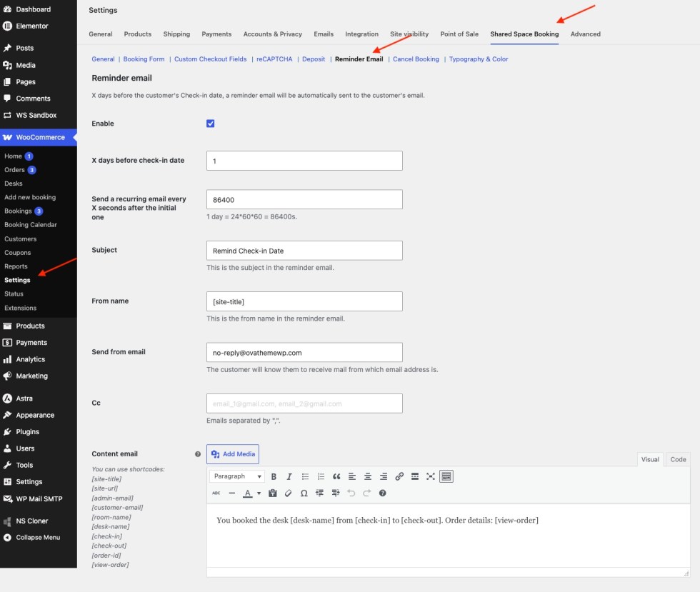The image size is (700, 592).
Task: Open the Emails settings tab
Action: click(x=323, y=34)
